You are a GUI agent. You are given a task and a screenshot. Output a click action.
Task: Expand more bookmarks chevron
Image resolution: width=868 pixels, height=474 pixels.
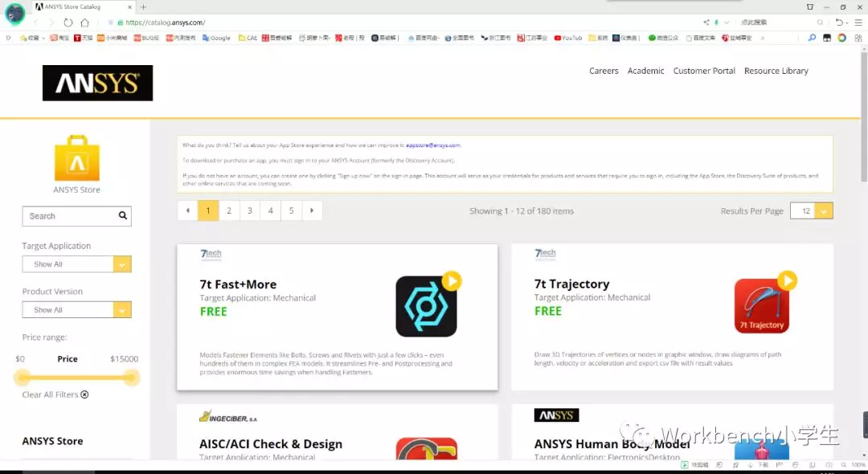[x=762, y=39]
